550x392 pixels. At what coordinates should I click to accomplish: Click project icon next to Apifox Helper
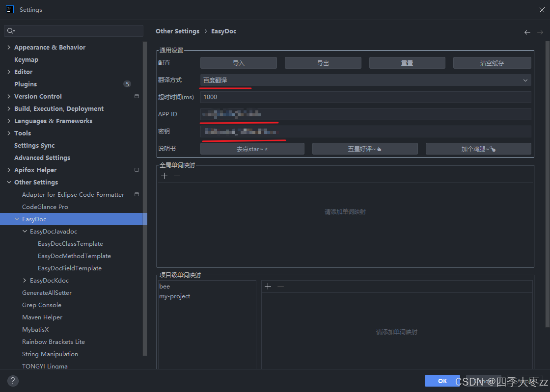tap(137, 170)
